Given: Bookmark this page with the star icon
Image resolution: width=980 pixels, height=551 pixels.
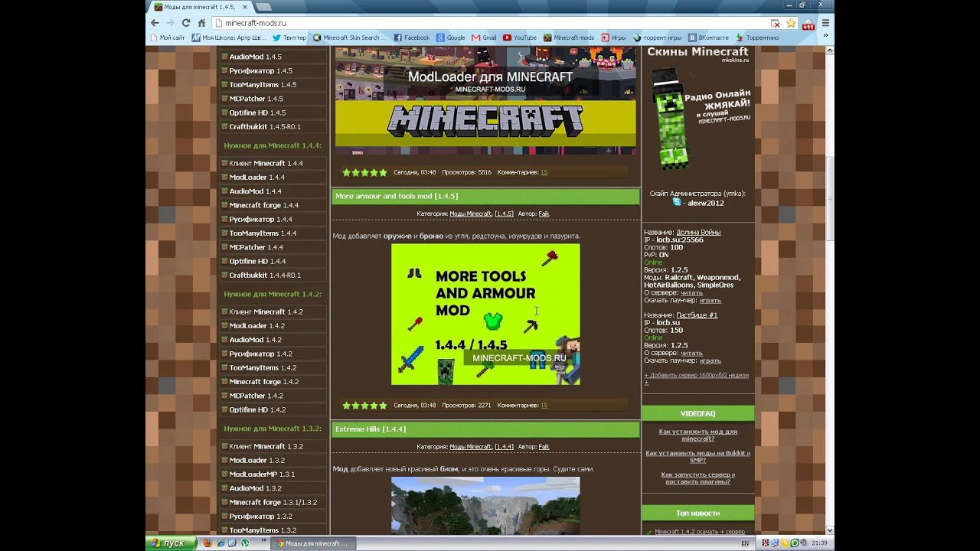Looking at the screenshot, I should pos(791,23).
